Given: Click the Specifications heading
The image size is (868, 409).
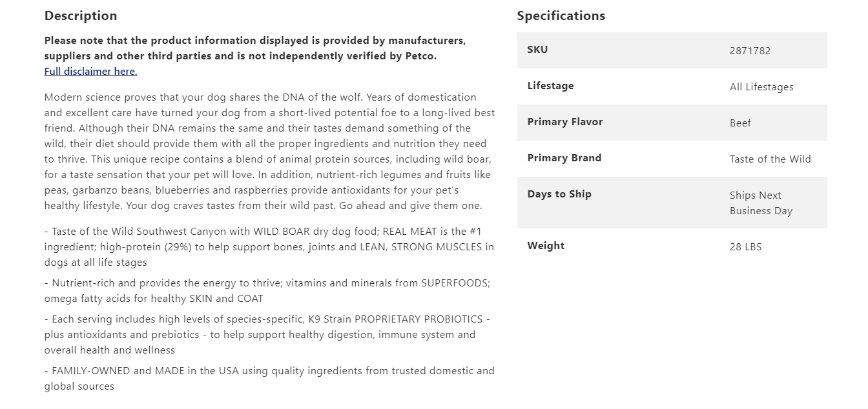Looking at the screenshot, I should coord(561,16).
